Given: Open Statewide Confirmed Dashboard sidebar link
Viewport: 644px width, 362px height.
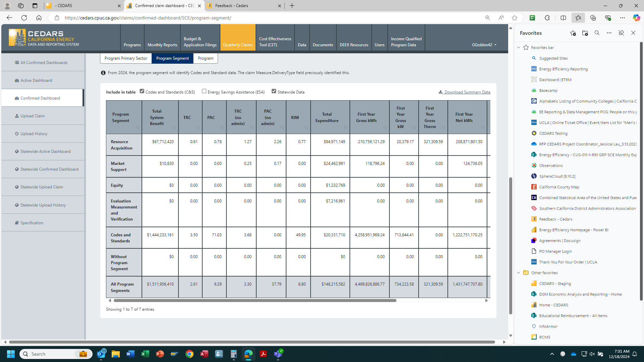Looking at the screenshot, I should pos(49,169).
